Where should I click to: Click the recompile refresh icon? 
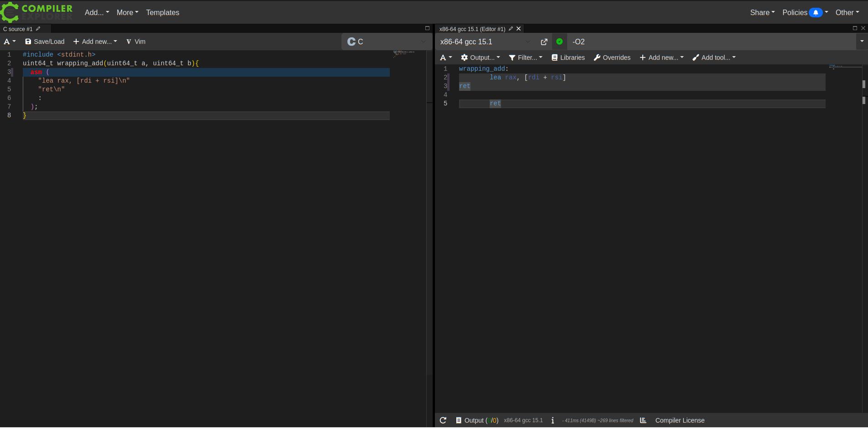pos(443,420)
